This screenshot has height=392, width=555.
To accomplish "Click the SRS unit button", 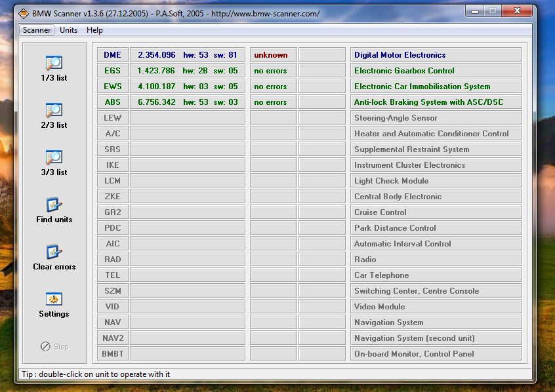I will [x=113, y=149].
